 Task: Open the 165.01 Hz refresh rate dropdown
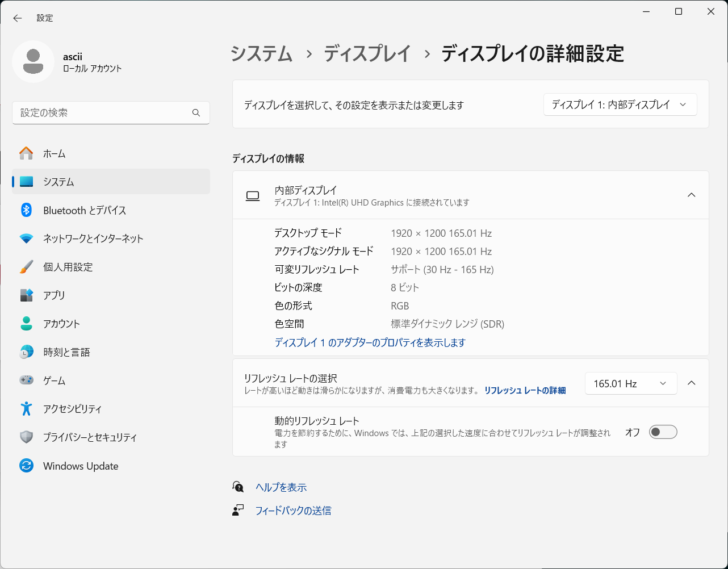tap(630, 383)
